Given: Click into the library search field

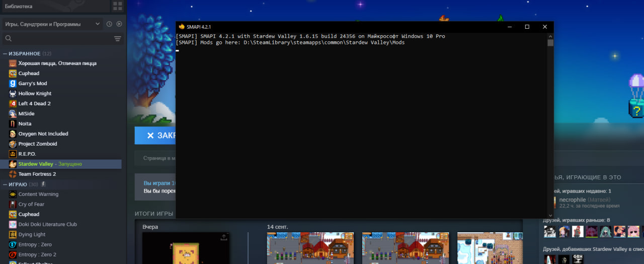Looking at the screenshot, I should tap(62, 39).
